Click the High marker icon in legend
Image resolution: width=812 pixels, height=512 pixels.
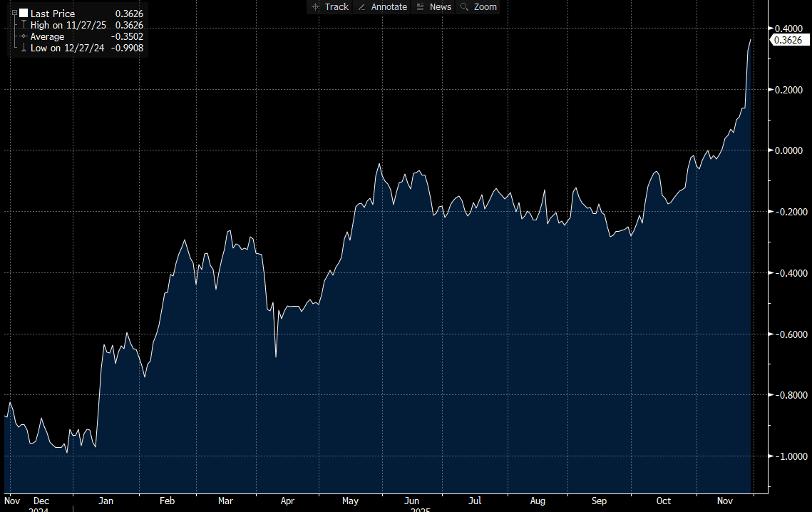24,25
